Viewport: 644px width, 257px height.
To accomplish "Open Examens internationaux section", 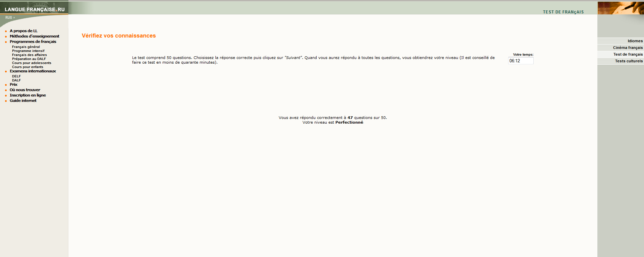I will [x=33, y=71].
